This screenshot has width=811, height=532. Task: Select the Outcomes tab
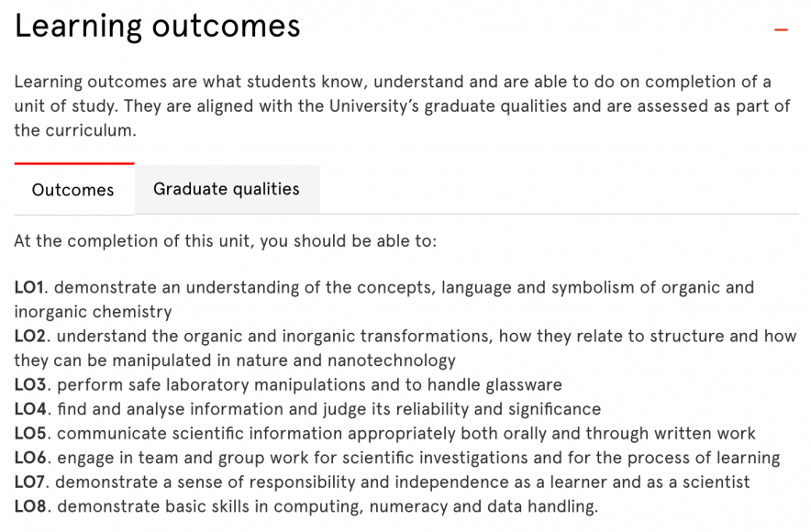point(72,189)
